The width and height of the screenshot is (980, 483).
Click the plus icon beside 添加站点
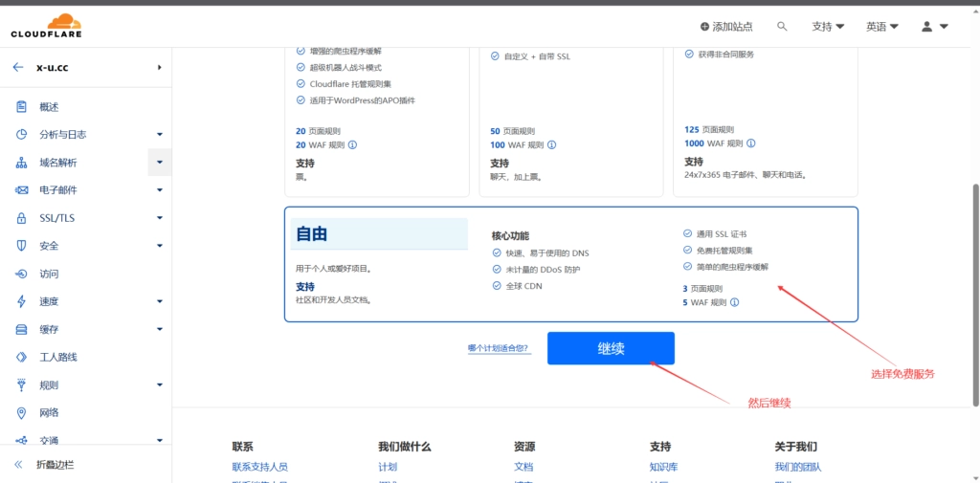click(705, 26)
